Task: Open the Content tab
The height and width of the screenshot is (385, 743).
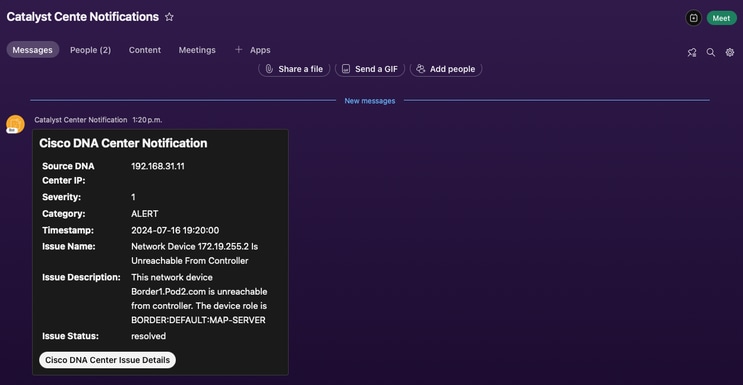Action: pos(145,50)
